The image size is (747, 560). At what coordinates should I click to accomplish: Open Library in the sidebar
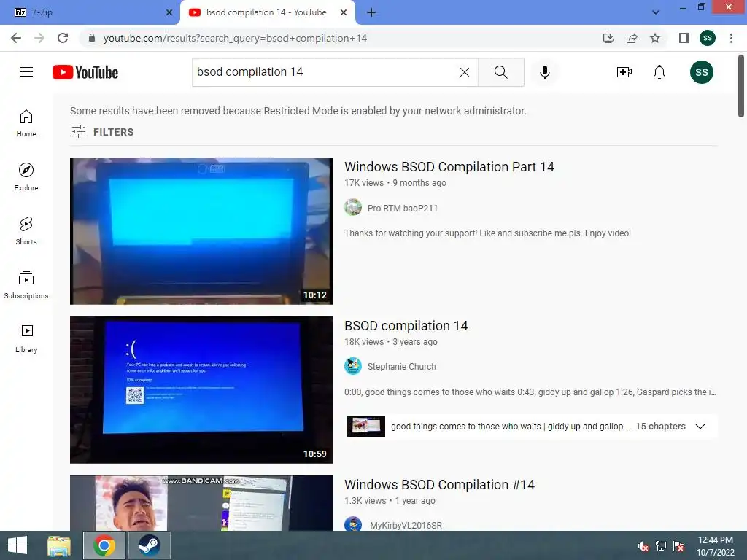point(26,338)
